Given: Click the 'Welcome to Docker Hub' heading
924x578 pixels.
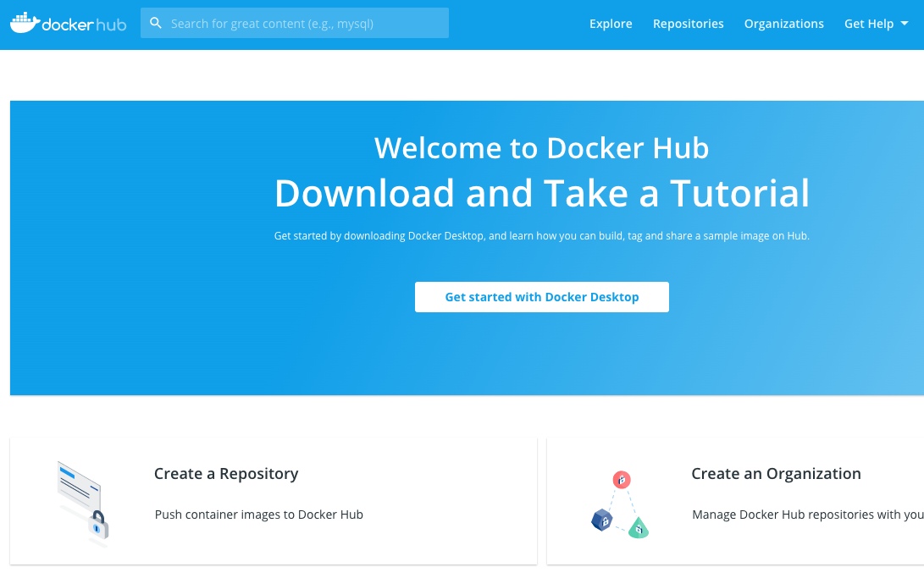Looking at the screenshot, I should coord(541,148).
